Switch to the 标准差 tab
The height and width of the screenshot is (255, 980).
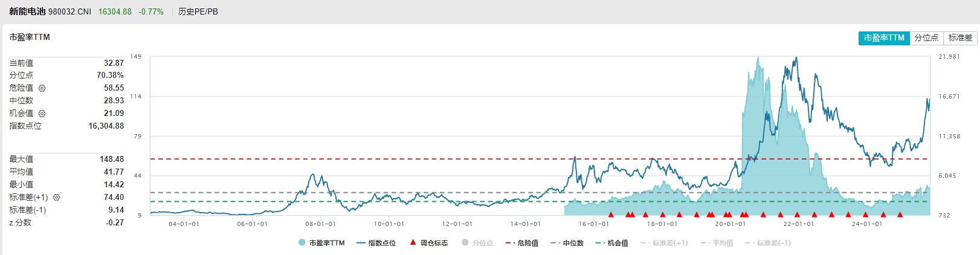pyautogui.click(x=960, y=37)
